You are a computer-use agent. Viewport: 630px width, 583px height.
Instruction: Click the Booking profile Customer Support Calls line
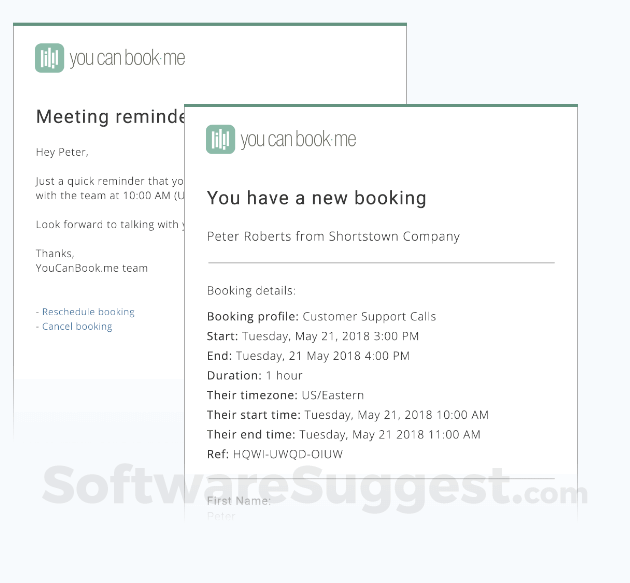321,317
